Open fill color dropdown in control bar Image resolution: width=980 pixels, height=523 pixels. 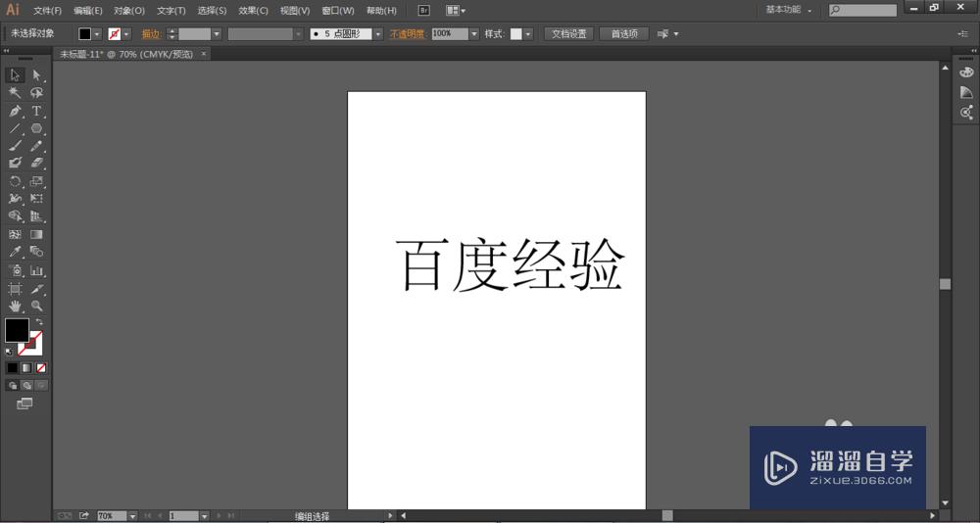[x=97, y=33]
